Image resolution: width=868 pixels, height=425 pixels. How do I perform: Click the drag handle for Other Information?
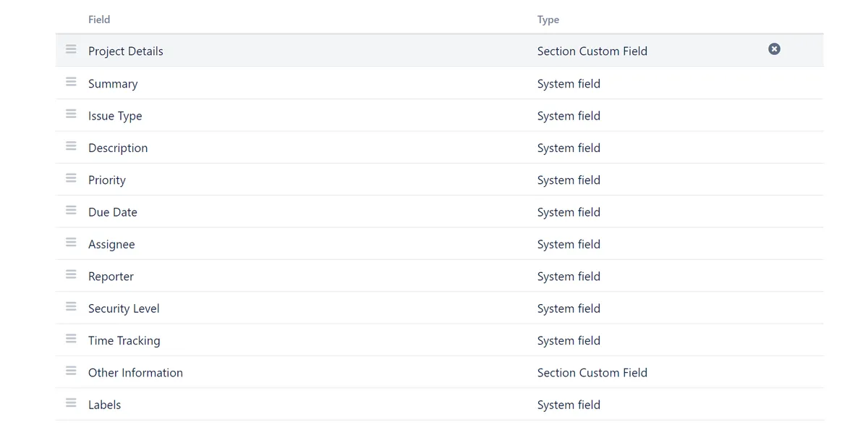[71, 371]
